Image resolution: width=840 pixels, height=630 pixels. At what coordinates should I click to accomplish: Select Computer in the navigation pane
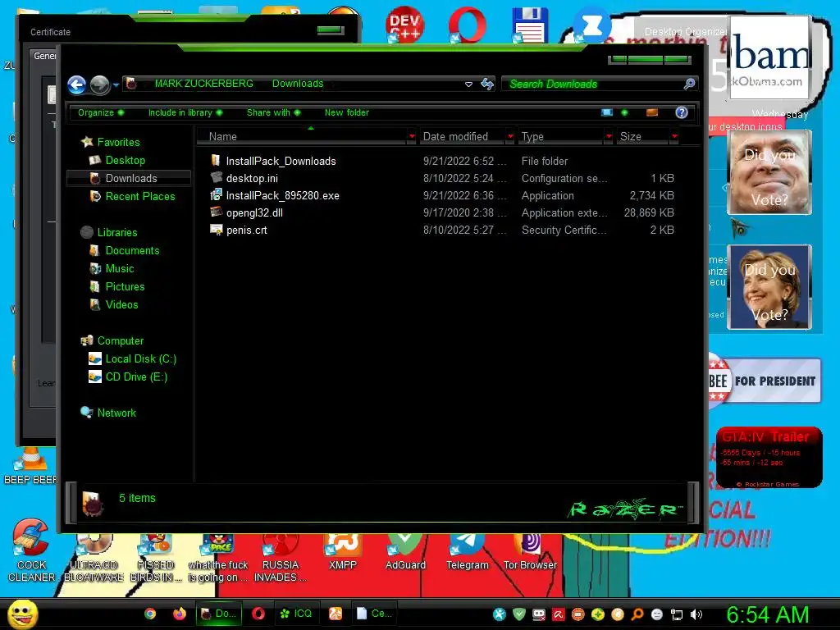tap(120, 340)
